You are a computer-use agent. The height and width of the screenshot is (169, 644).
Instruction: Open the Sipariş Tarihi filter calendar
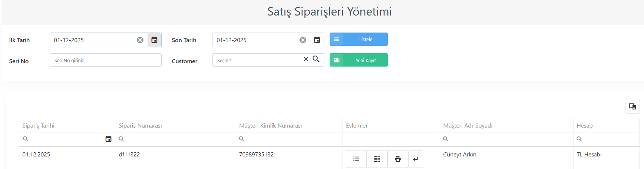pyautogui.click(x=108, y=139)
